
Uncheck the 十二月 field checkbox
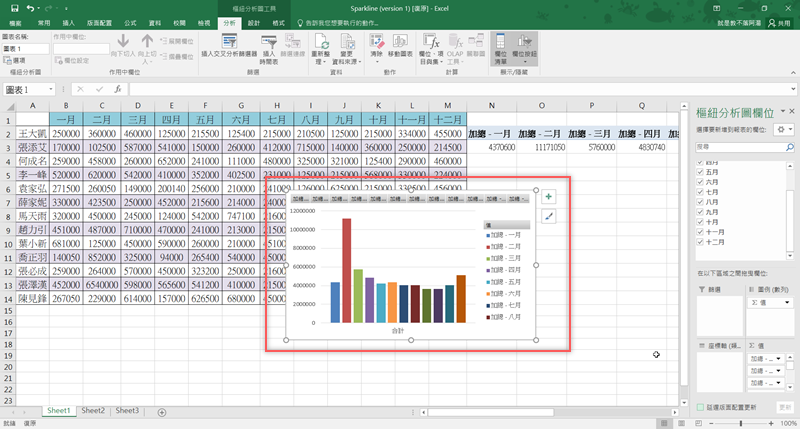(699, 243)
